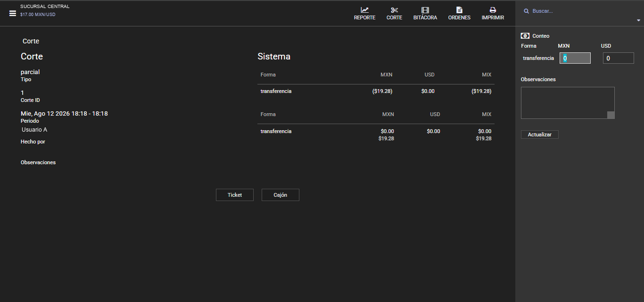Viewport: 644px width, 302px height.
Task: Click the search magnifier icon
Action: click(526, 11)
